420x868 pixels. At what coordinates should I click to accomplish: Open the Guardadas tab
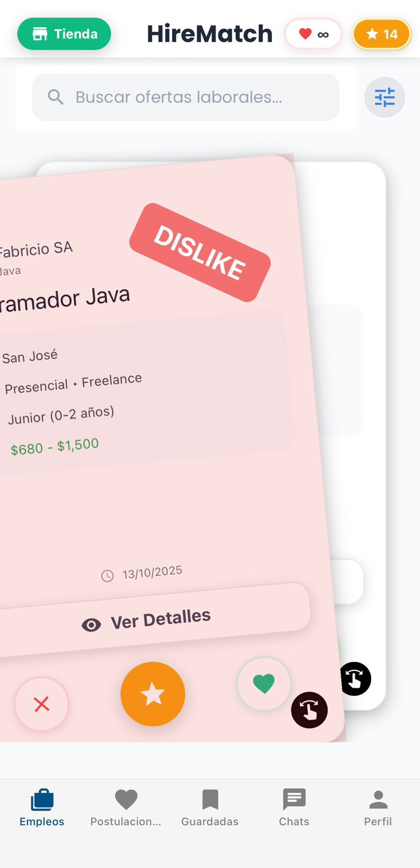(210, 808)
